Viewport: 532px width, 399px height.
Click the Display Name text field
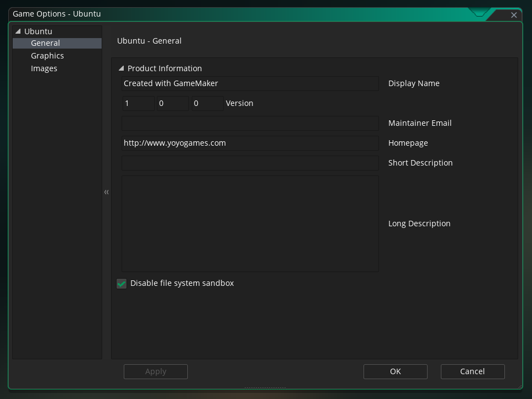point(250,83)
